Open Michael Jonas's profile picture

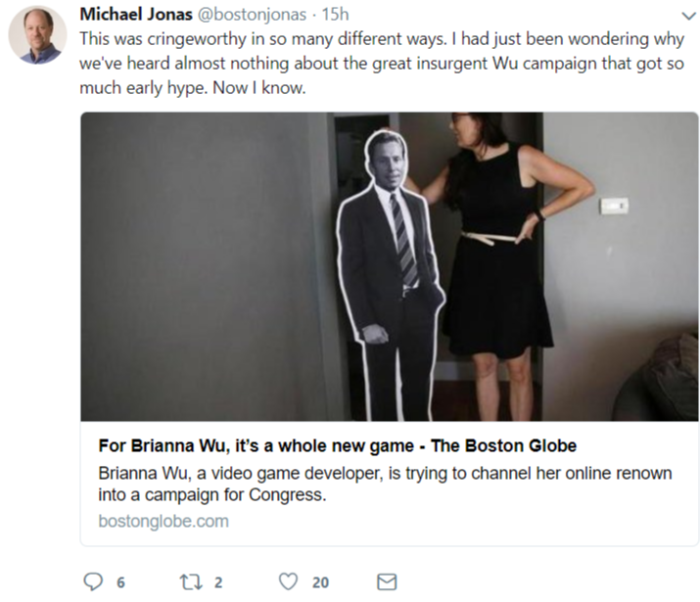(x=37, y=35)
